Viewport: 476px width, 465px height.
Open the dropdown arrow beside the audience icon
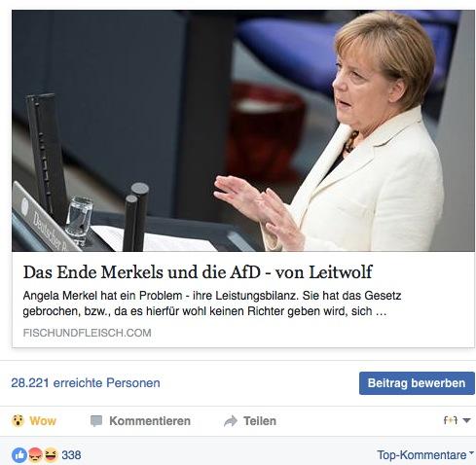coord(466,420)
